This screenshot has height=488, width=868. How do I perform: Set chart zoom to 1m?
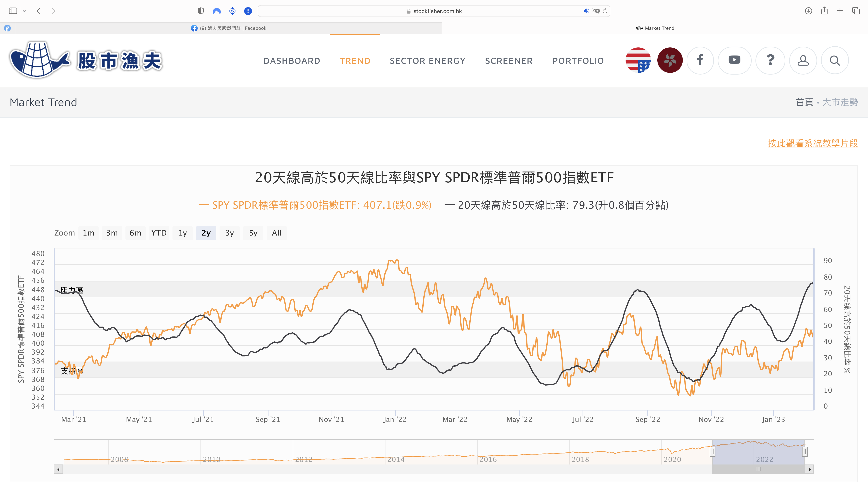[89, 233]
